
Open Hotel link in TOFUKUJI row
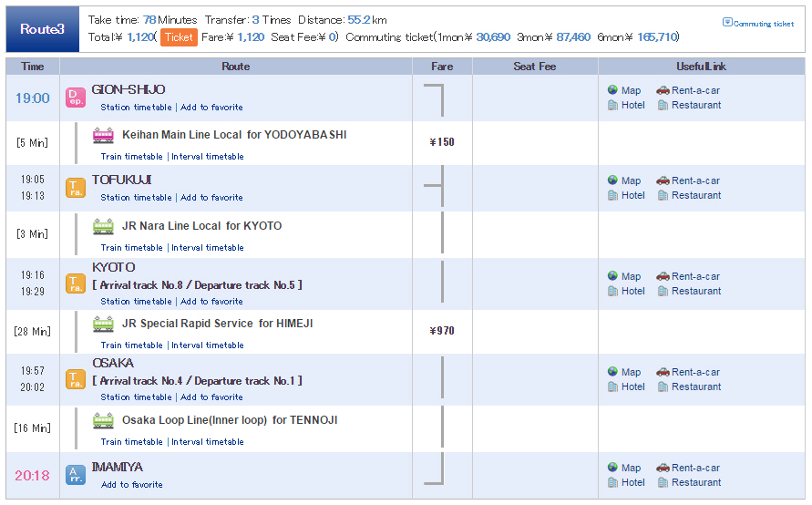tap(632, 195)
